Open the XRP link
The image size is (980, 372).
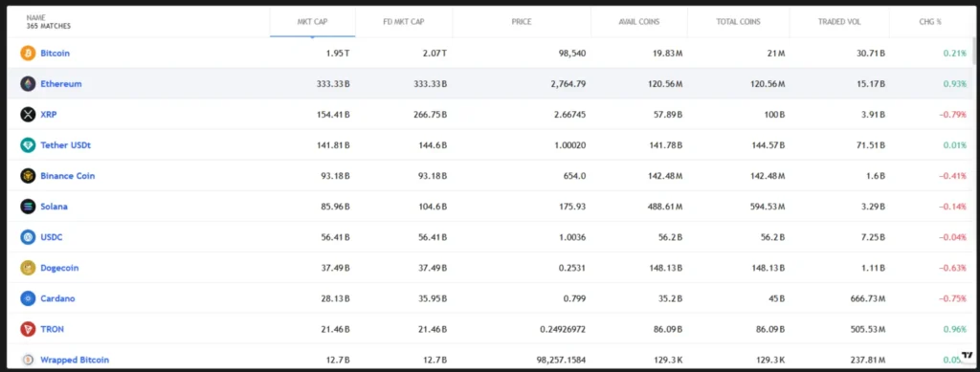tap(49, 114)
